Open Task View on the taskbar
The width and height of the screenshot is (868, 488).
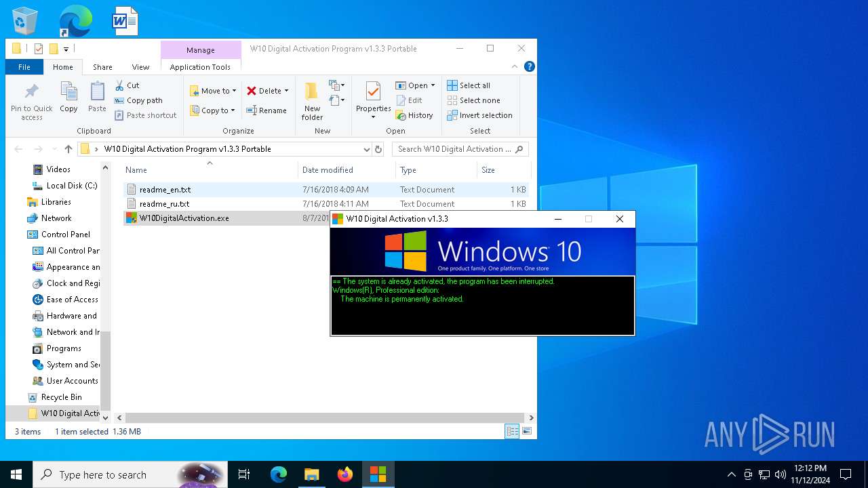[x=244, y=474]
